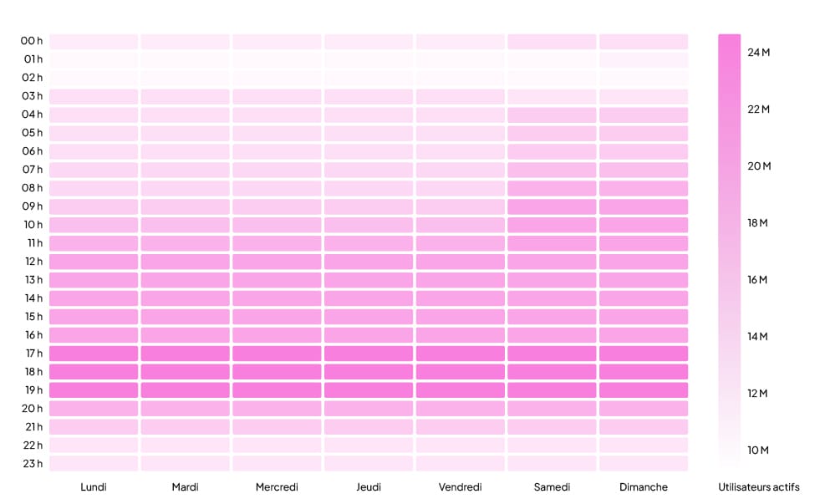Select the Vendredi 18 h cell
The image size is (815, 504).
coord(460,372)
